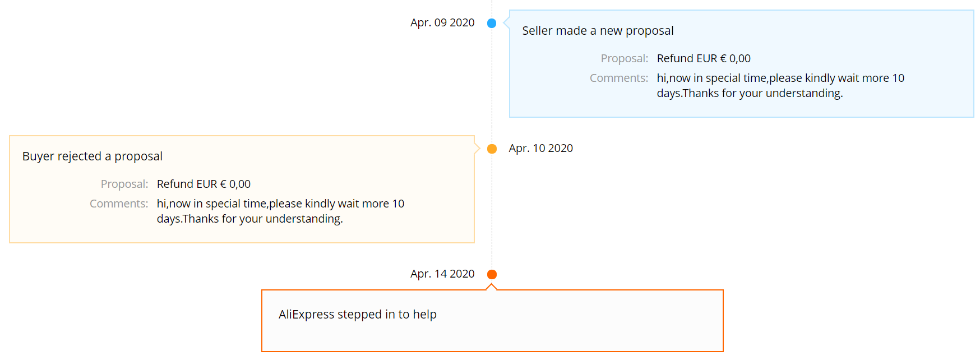Click the blue box's pointer arrow notch
Viewport: 980px width, 360px height.
[506, 23]
